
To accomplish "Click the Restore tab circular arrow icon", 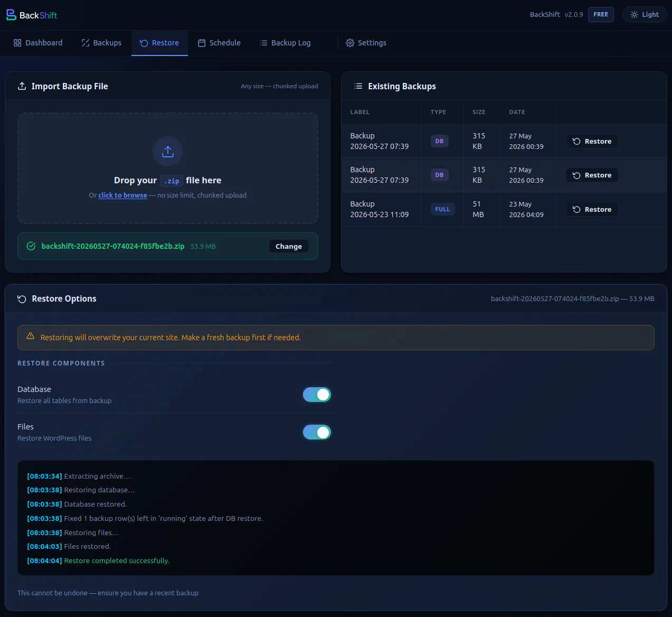I will tap(144, 43).
